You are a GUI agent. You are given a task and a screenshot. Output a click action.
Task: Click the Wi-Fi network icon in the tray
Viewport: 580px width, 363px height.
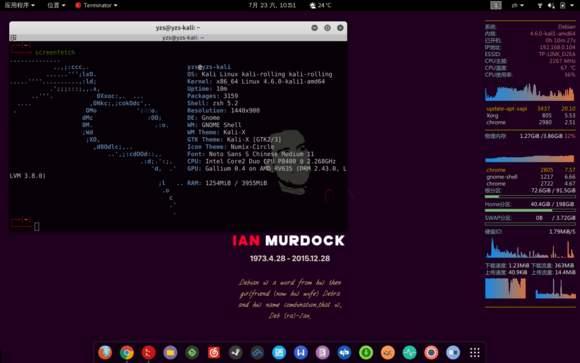(540, 5)
